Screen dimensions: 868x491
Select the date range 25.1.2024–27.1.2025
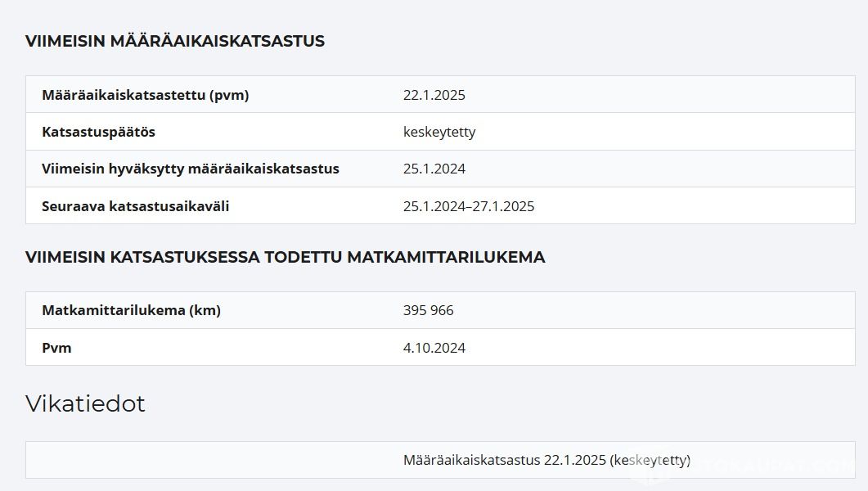[468, 206]
